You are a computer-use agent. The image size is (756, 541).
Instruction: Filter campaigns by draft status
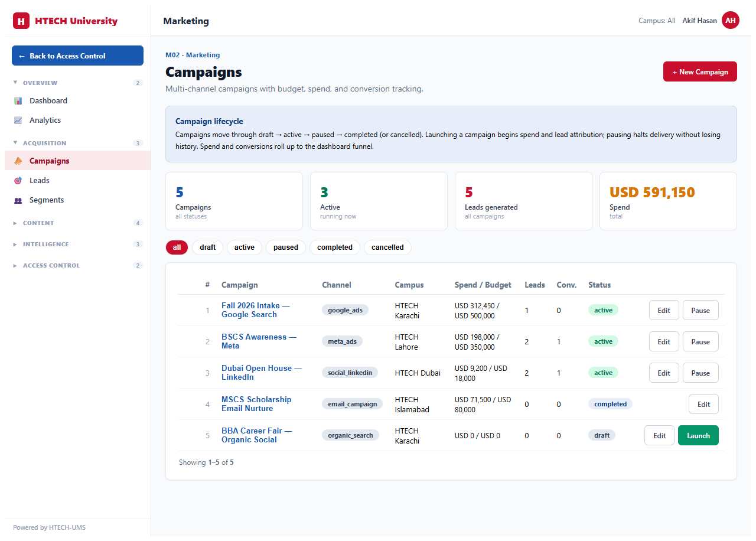tap(207, 247)
